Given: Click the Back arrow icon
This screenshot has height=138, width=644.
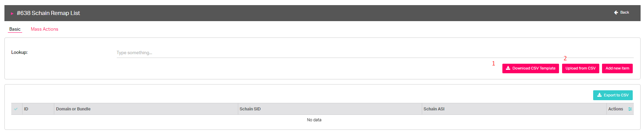Looking at the screenshot, I should tap(616, 13).
